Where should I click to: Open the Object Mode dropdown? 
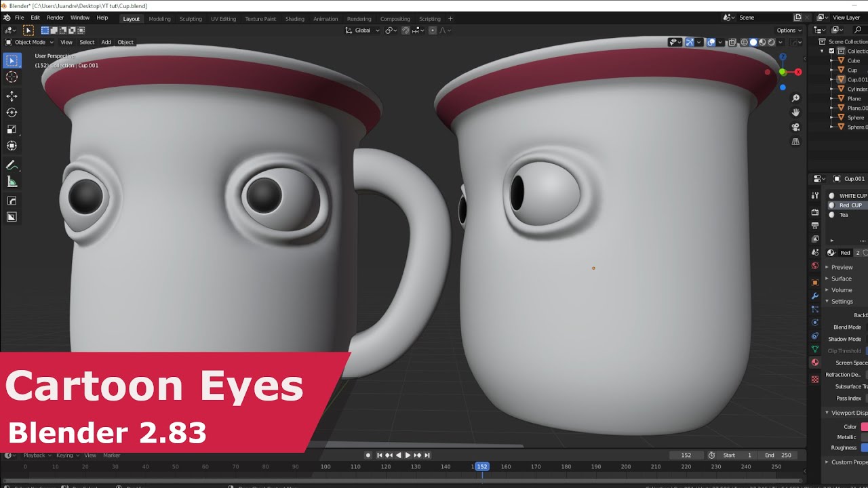pyautogui.click(x=30, y=42)
